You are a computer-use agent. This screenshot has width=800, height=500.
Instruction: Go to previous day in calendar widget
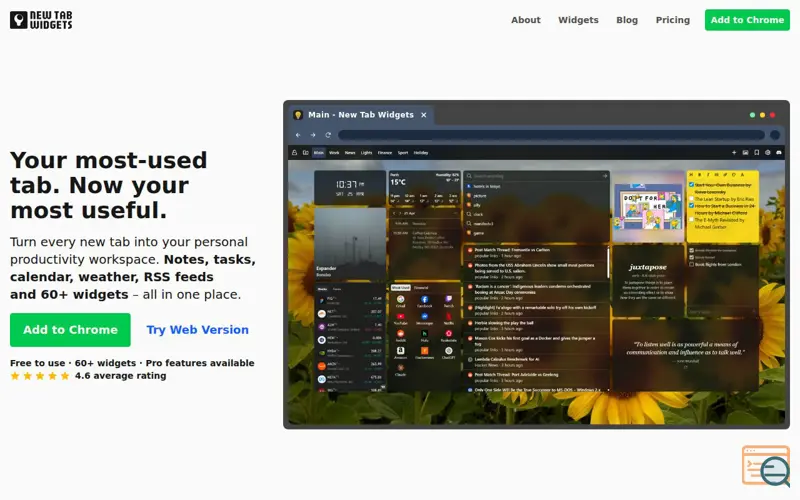(x=394, y=213)
